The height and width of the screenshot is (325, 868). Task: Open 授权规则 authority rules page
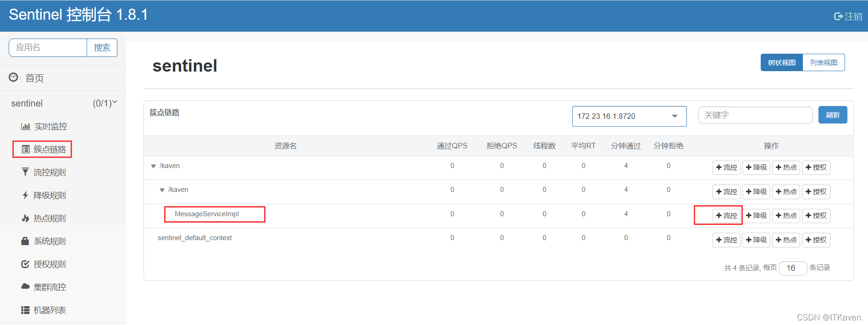click(x=50, y=264)
